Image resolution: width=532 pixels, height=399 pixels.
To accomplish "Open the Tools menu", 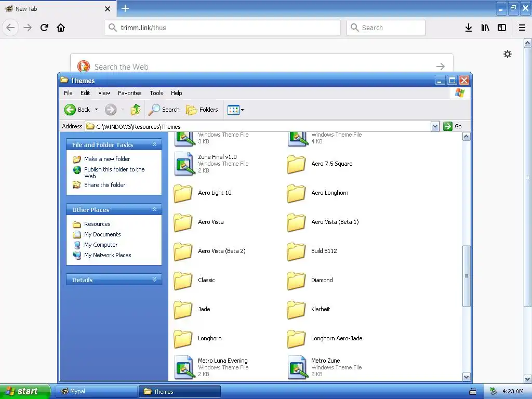I will [156, 93].
